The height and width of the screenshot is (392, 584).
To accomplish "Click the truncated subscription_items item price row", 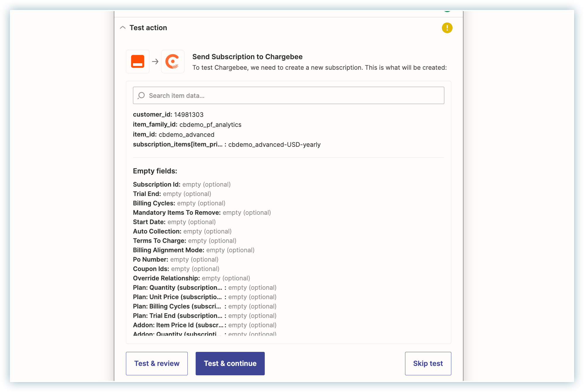I will [x=227, y=144].
